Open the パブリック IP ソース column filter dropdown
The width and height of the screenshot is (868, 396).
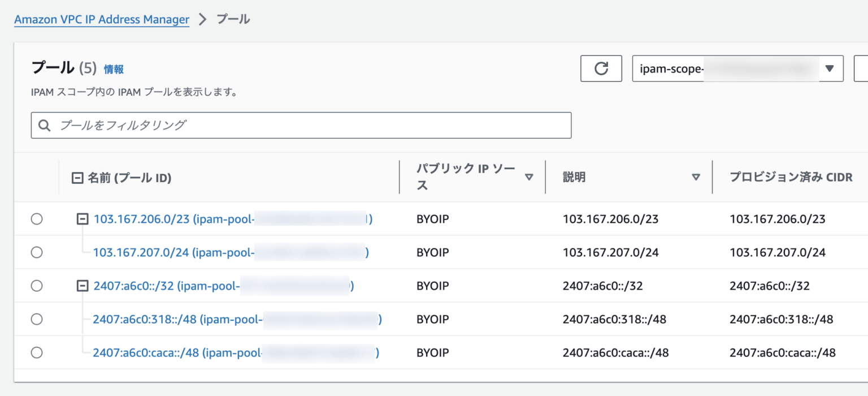point(530,177)
